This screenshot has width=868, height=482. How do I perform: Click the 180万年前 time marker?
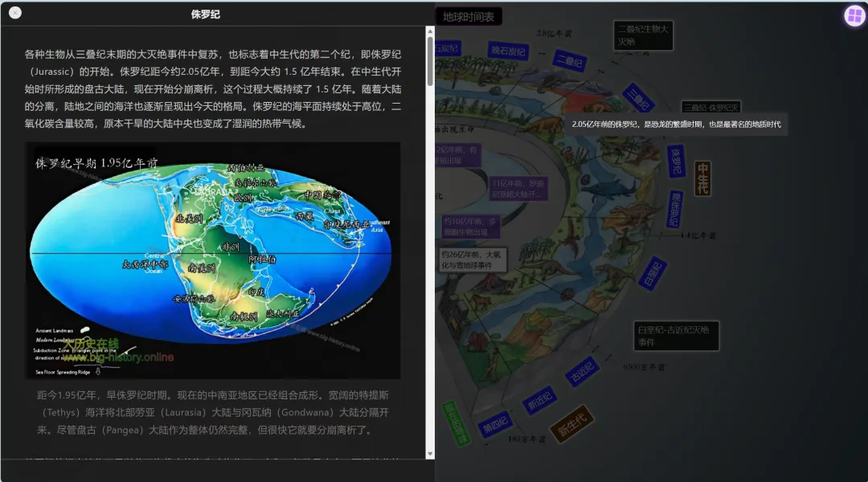coord(526,439)
